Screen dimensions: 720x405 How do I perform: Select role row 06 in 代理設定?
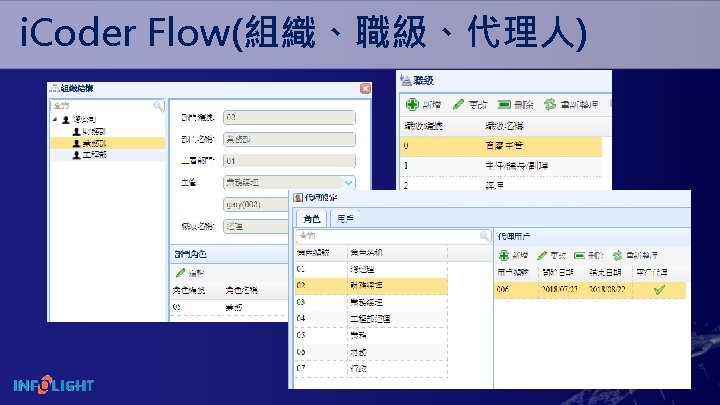[371, 352]
